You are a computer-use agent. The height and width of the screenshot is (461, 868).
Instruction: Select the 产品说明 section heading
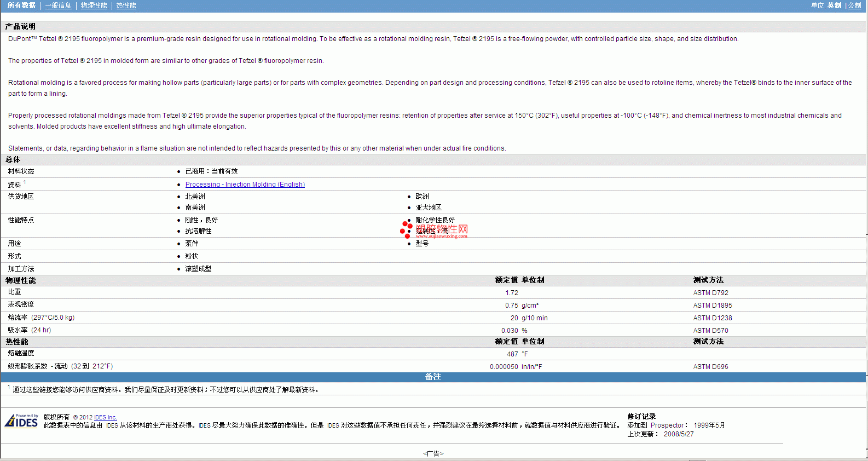pyautogui.click(x=20, y=26)
